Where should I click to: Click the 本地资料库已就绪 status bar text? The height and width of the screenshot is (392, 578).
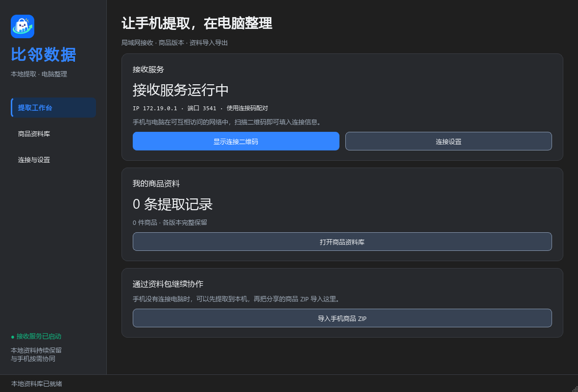(37, 384)
